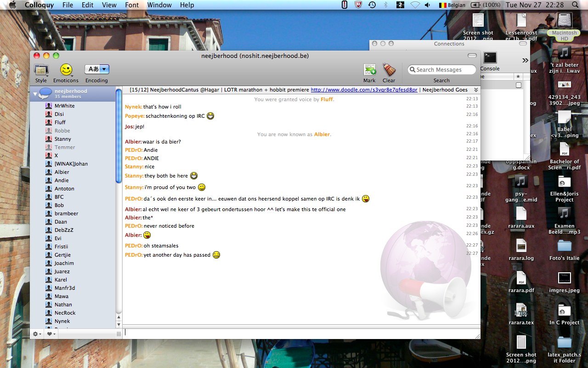Viewport: 588px width, 368px height.
Task: Show hidden Connections toolbar items overflow arrow
Action: pyautogui.click(x=525, y=60)
